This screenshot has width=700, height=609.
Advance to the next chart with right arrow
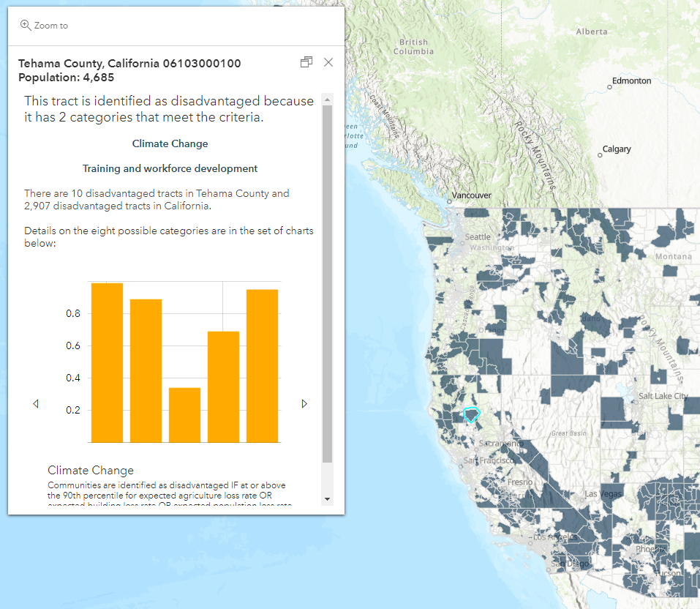[304, 403]
